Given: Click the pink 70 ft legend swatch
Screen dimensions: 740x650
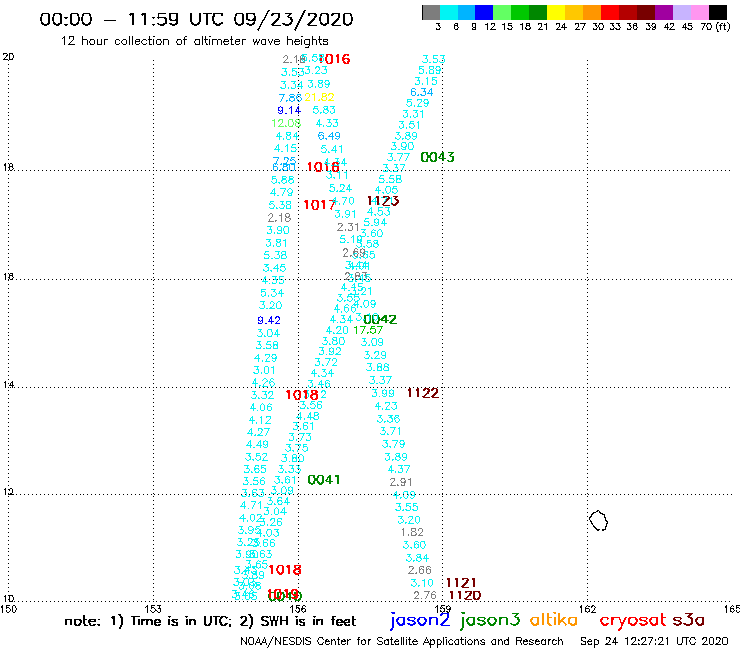Looking at the screenshot, I should pos(699,12).
